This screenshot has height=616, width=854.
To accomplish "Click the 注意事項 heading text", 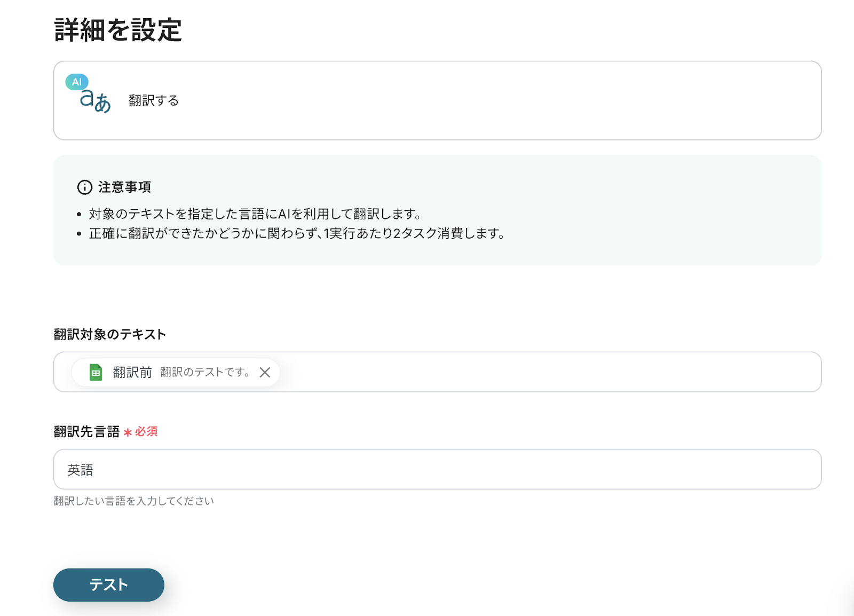I will point(124,187).
